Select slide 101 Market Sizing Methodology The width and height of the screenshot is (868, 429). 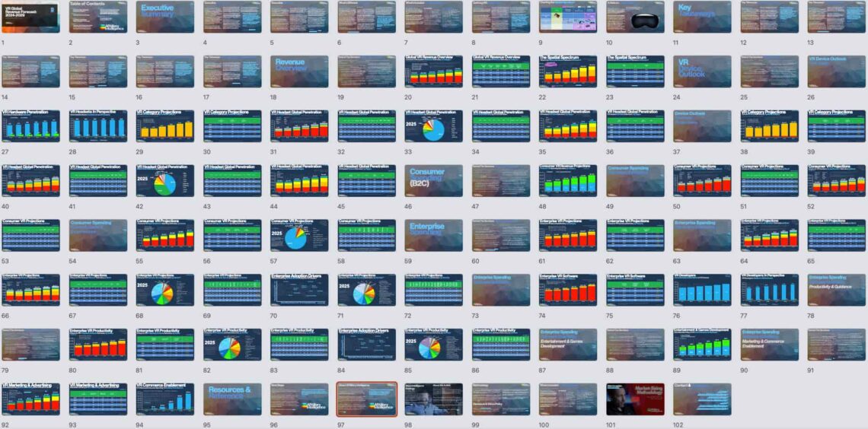tap(635, 399)
